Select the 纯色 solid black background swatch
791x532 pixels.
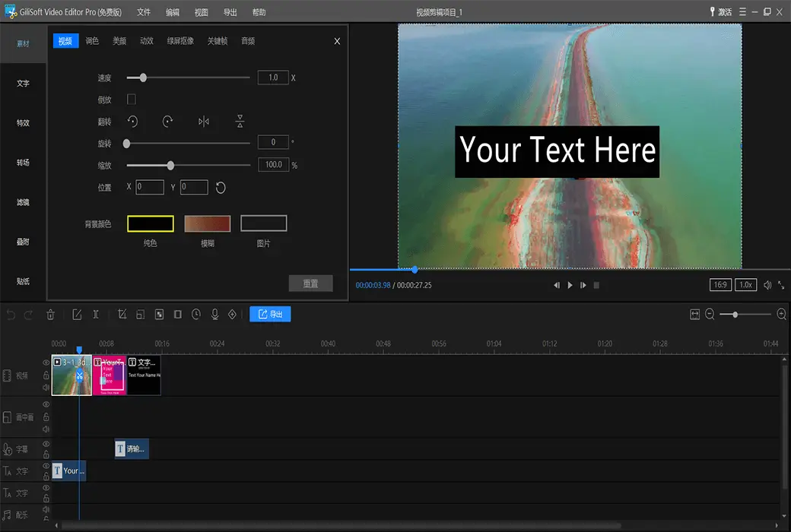151,224
